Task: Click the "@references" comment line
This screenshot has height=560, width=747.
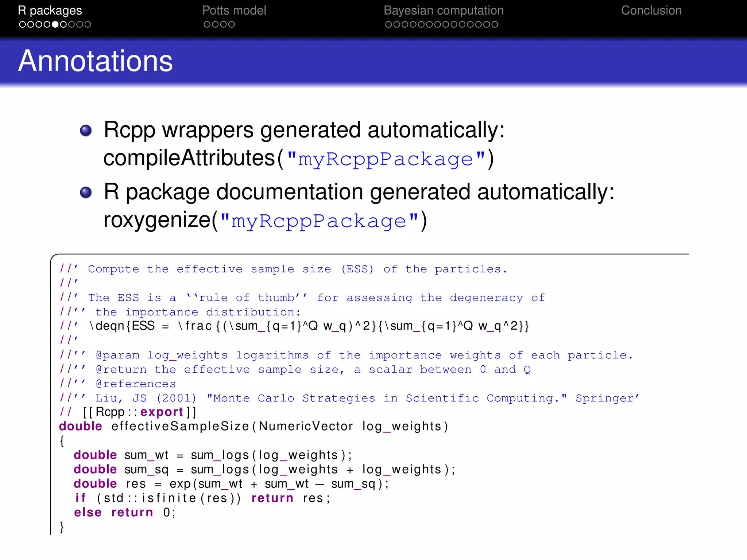Action: point(117,384)
